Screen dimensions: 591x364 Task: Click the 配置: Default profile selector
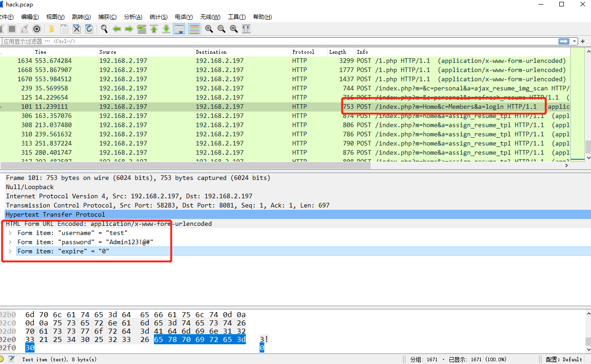pos(564,359)
